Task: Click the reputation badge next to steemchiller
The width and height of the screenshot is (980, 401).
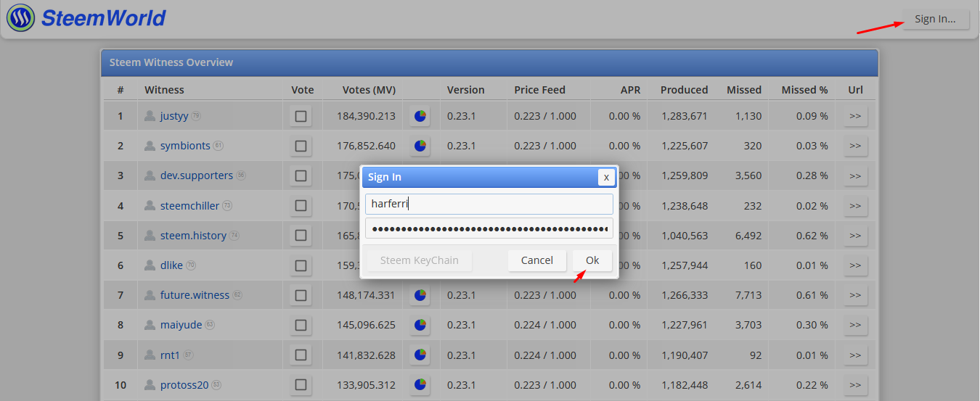Action: coord(227,205)
